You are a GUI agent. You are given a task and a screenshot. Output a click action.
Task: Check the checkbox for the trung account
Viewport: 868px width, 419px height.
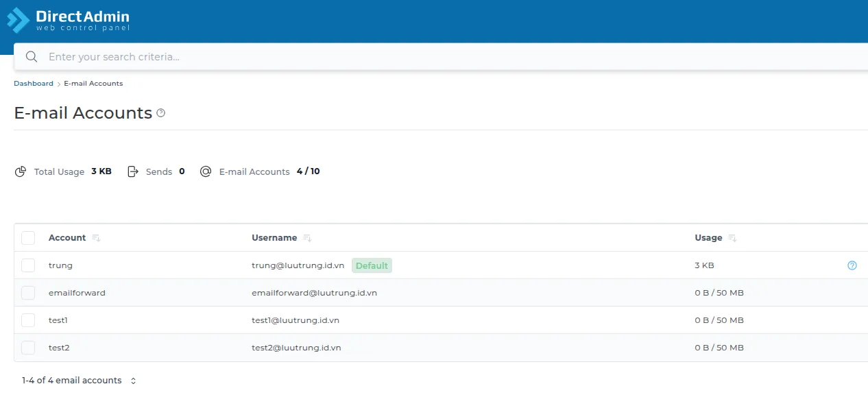28,265
